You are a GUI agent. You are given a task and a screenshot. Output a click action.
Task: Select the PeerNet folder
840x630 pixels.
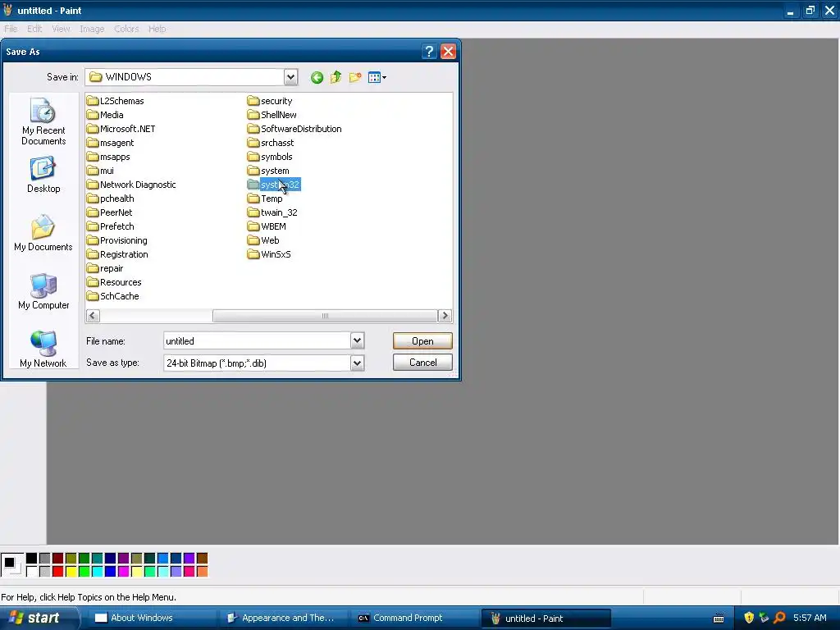tap(109, 212)
